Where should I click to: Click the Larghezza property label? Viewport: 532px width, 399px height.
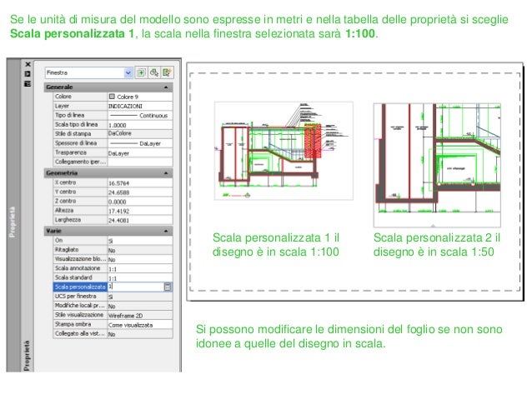(x=68, y=220)
